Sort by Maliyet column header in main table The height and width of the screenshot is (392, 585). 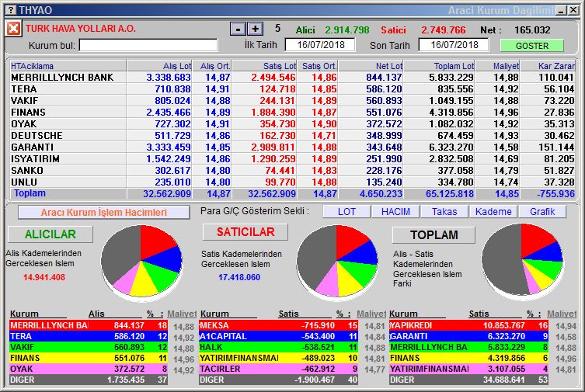[497, 66]
